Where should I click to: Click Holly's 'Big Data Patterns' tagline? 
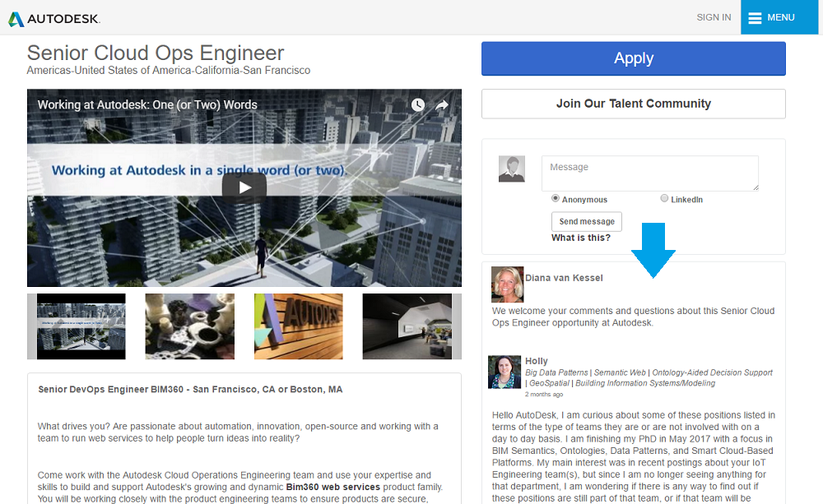(x=649, y=377)
